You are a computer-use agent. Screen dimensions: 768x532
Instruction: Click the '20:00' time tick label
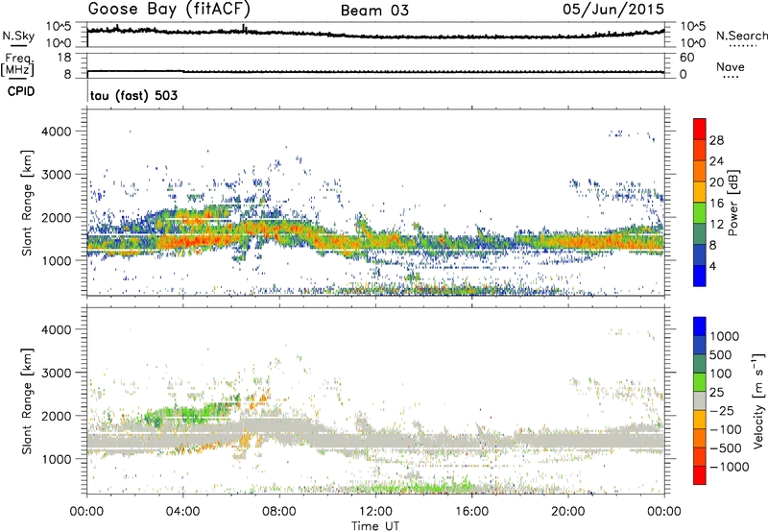[x=568, y=512]
